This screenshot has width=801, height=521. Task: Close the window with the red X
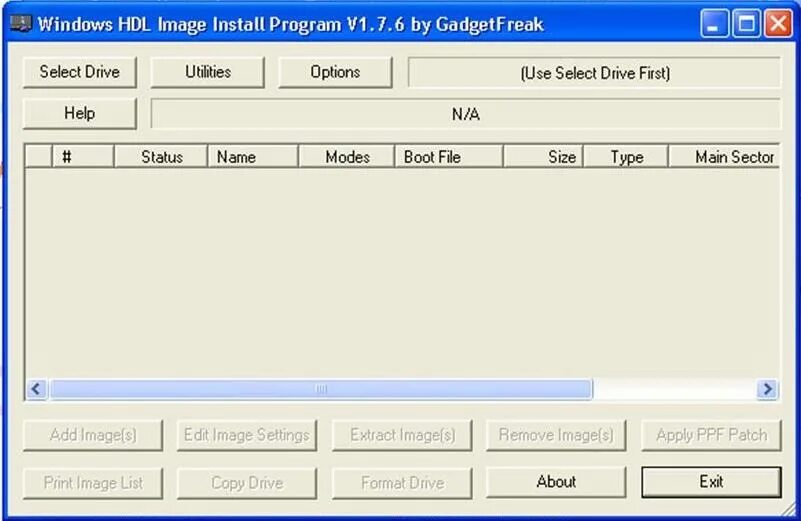coord(778,24)
